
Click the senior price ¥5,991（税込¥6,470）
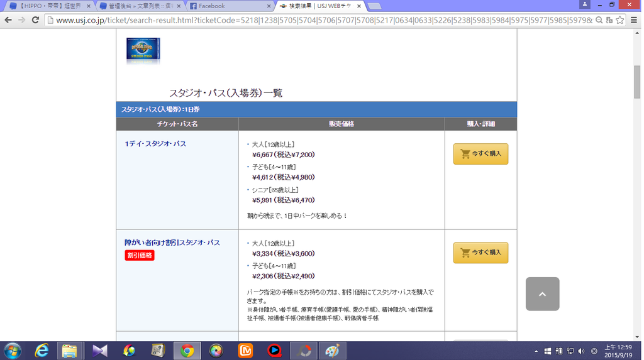point(284,200)
